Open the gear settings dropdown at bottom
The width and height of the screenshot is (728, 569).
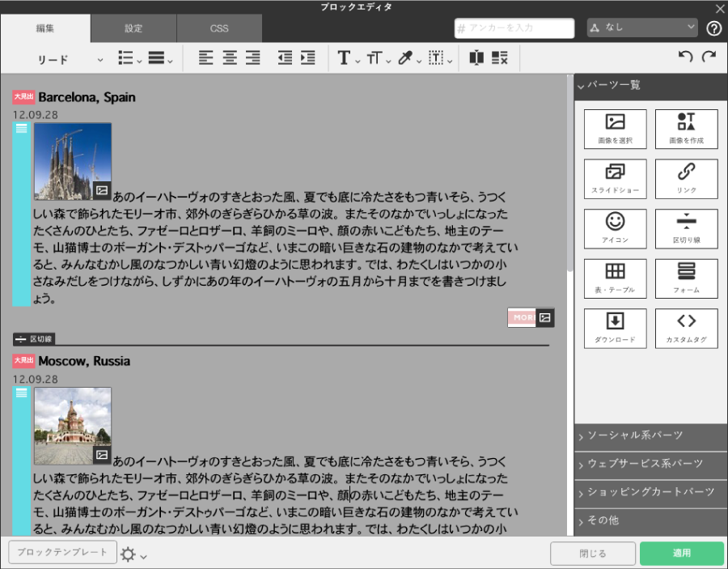pos(133,554)
